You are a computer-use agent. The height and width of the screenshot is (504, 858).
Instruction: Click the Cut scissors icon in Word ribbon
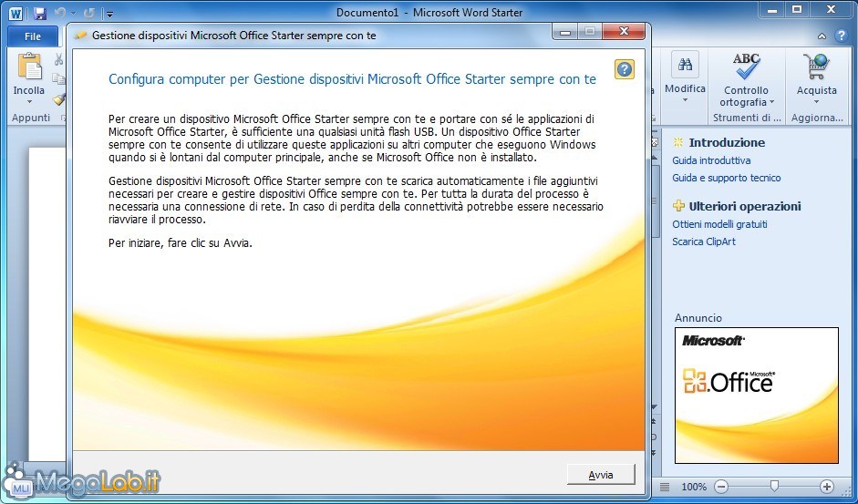click(x=58, y=59)
